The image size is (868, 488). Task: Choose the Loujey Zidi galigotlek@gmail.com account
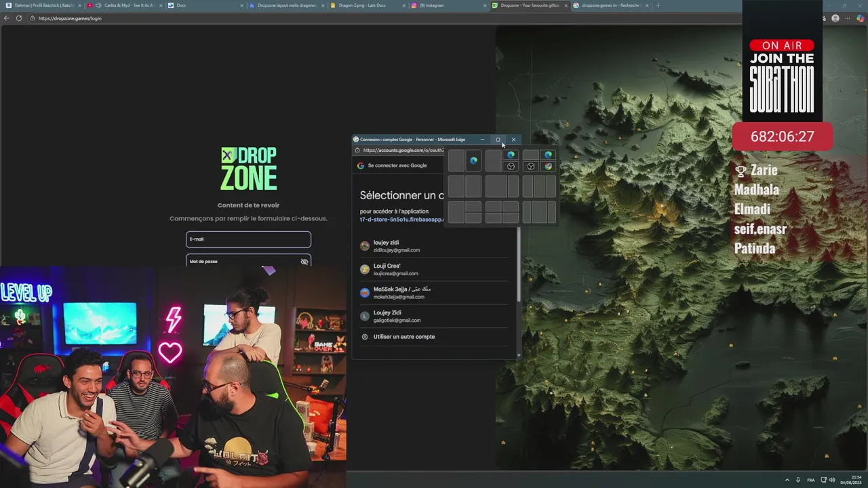pos(434,317)
